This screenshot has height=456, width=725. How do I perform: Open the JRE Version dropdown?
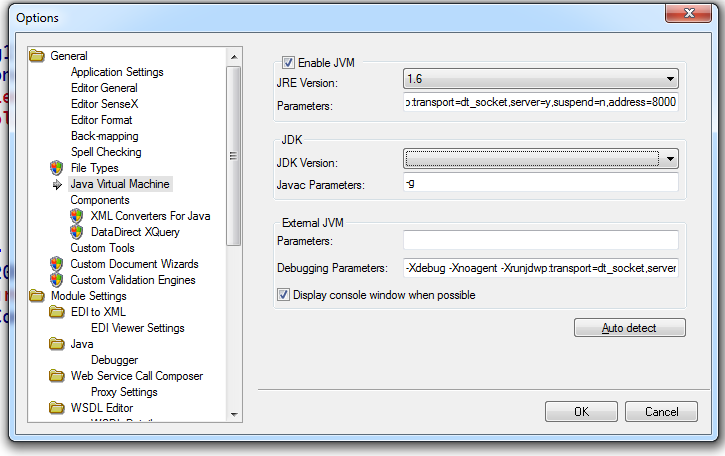pyautogui.click(x=670, y=79)
